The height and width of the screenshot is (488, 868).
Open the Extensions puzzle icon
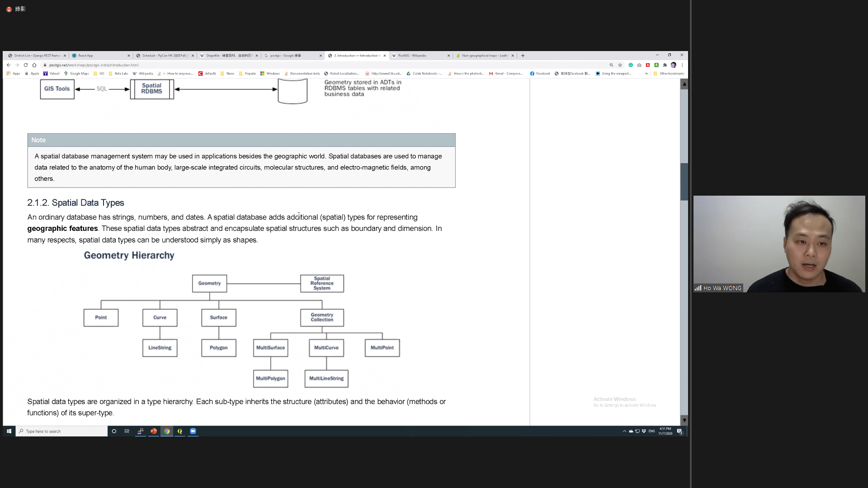click(x=665, y=65)
